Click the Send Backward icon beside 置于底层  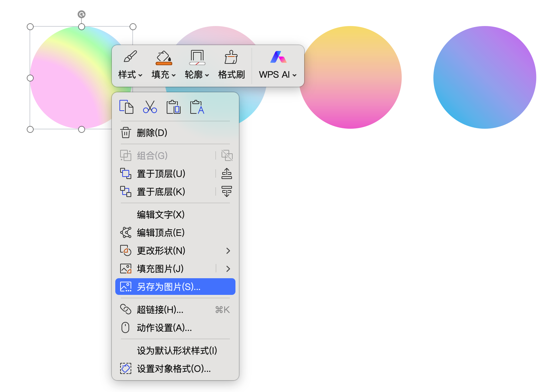[x=226, y=191]
